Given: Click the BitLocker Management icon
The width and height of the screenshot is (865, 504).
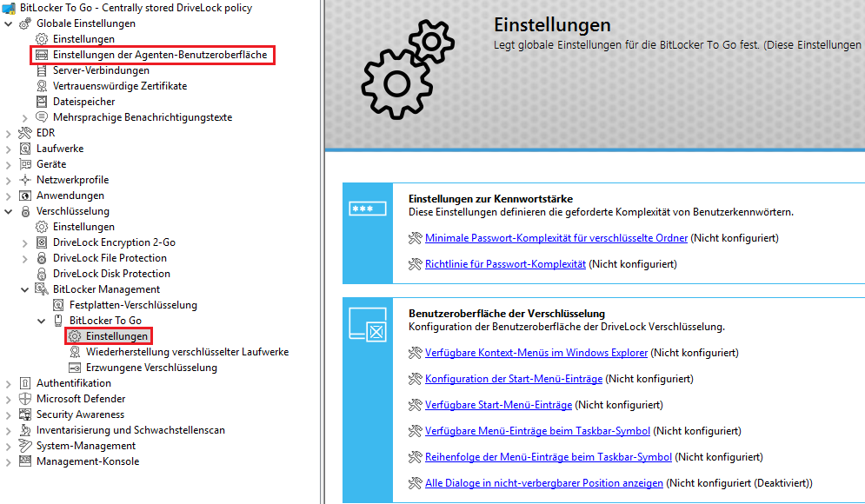Looking at the screenshot, I should coord(42,289).
